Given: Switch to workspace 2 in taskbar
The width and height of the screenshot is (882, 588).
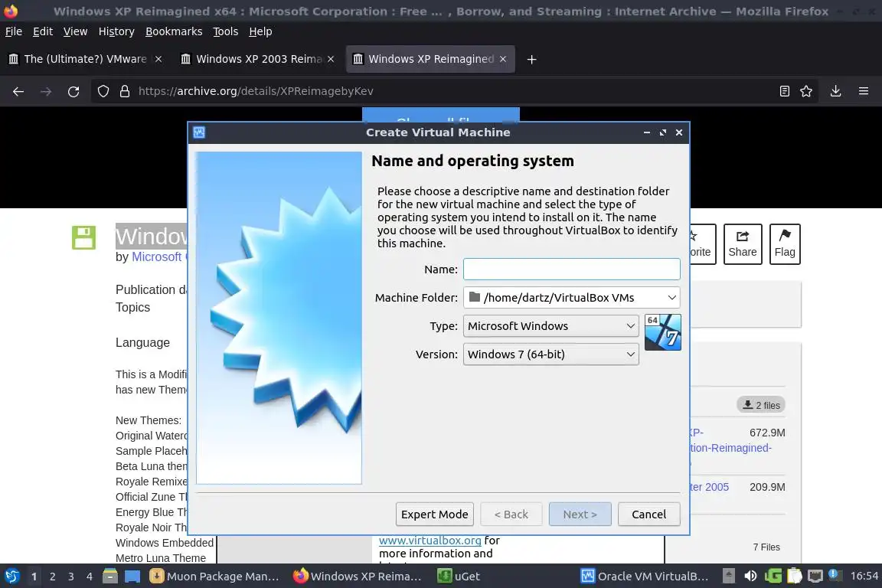Looking at the screenshot, I should (52, 577).
